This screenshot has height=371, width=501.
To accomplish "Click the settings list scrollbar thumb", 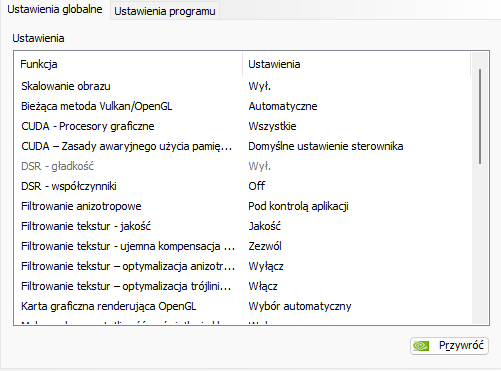I will click(480, 116).
